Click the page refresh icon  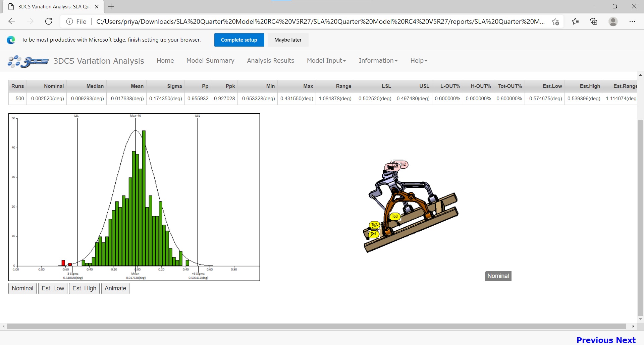(x=49, y=21)
